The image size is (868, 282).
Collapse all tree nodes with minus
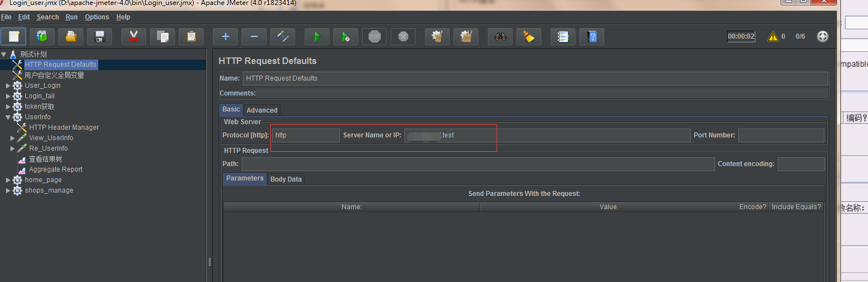tap(254, 36)
